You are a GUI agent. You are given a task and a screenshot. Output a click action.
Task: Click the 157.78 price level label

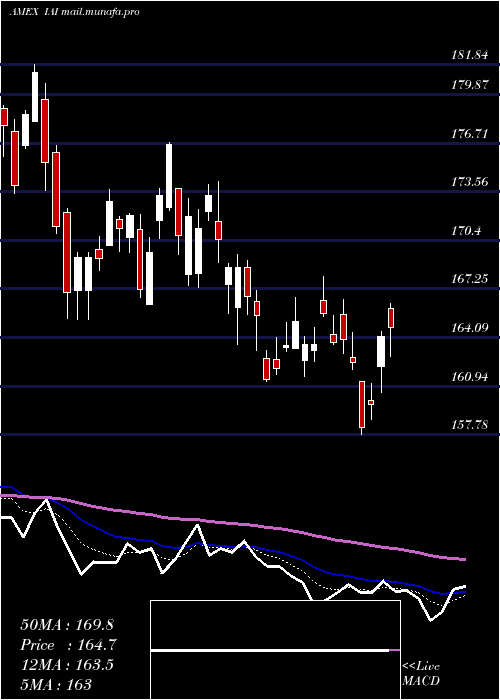[x=470, y=425]
